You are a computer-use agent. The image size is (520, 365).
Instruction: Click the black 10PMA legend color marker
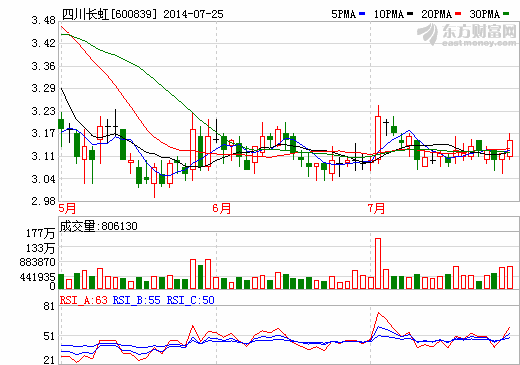pos(410,14)
